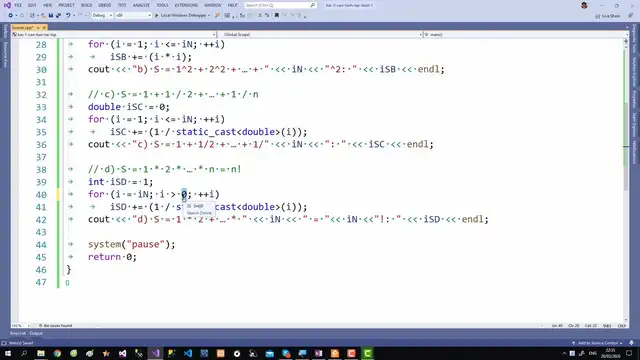
Task: Switch to the Output tab
Action: 36,333
